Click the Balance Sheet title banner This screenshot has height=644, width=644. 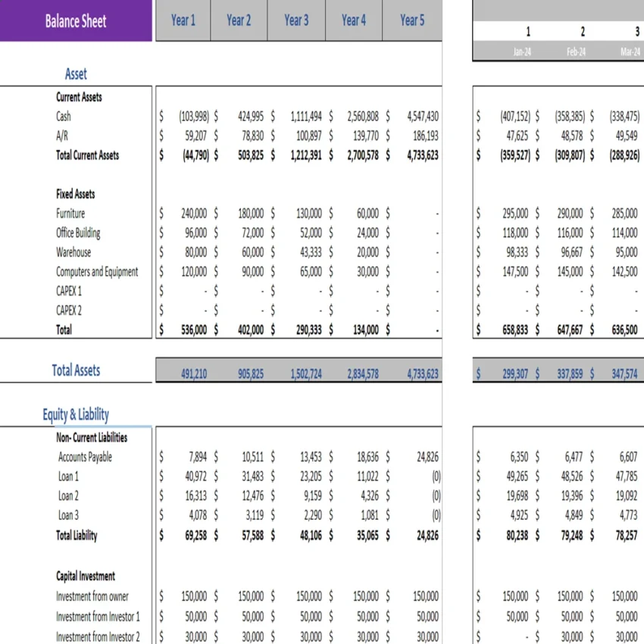click(x=76, y=20)
